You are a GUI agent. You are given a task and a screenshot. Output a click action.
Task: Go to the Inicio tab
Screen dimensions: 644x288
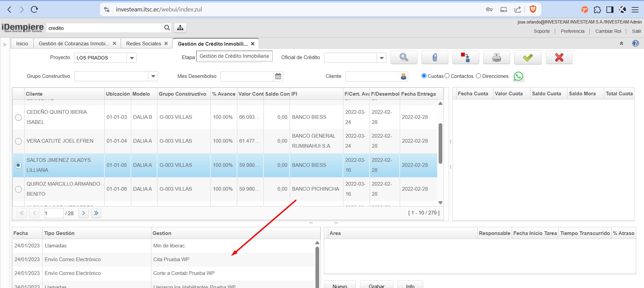[22, 44]
